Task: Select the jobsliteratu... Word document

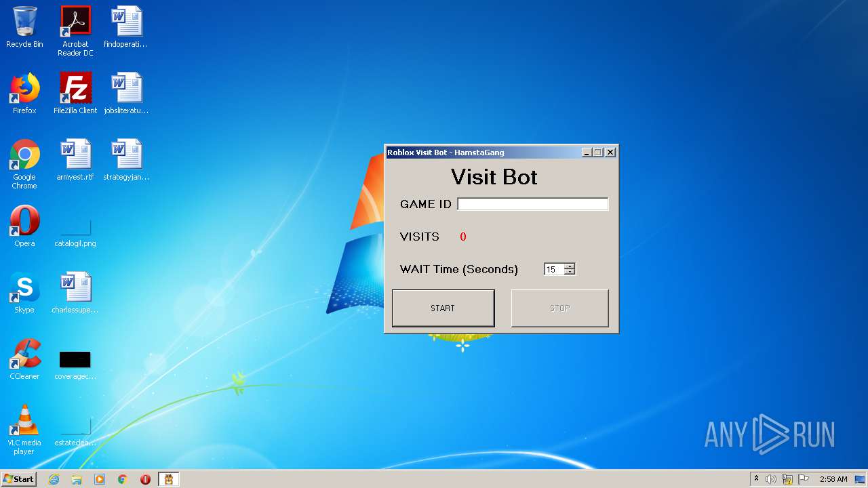Action: click(x=126, y=94)
